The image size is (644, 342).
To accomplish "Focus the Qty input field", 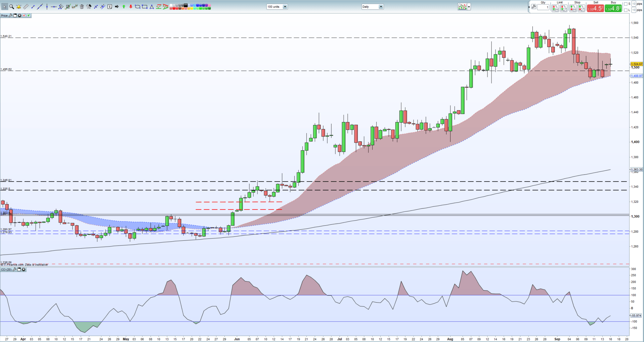I will 543,7.
